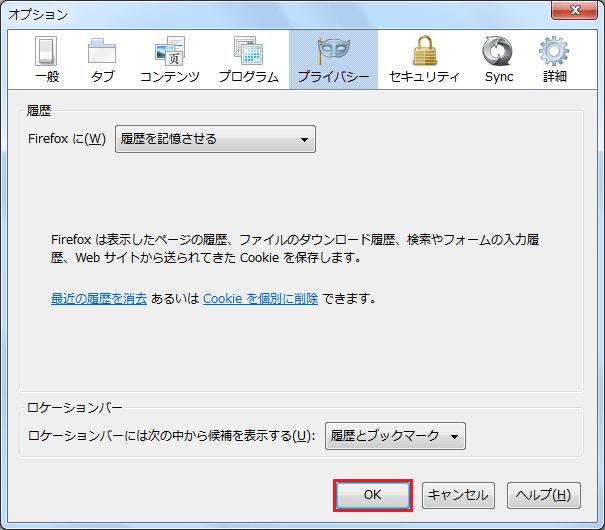Image resolution: width=605 pixels, height=530 pixels.
Task: Click the ロケーションバーには次の中から候補を表示する(U) label
Action: [171, 436]
